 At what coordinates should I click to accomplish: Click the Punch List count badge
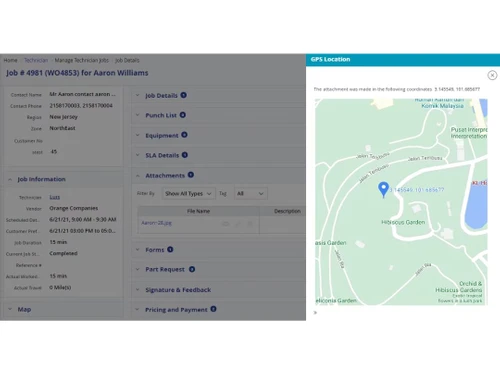(183, 115)
